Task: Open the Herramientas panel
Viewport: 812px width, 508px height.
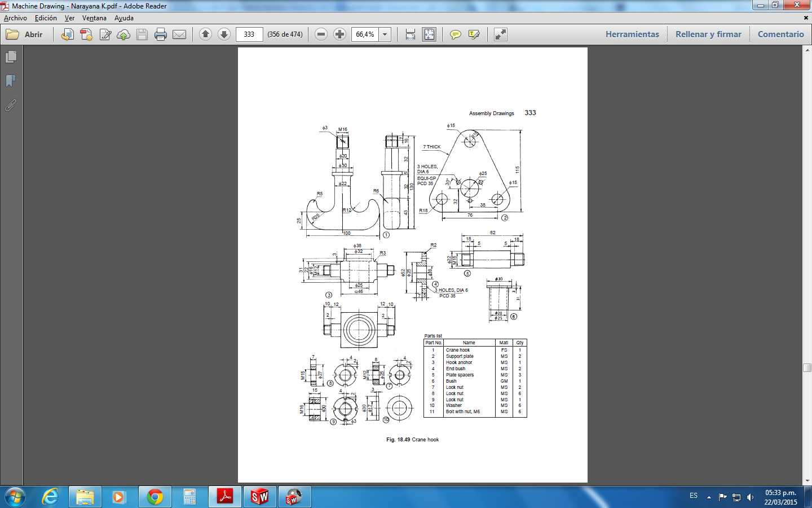Action: 632,34
